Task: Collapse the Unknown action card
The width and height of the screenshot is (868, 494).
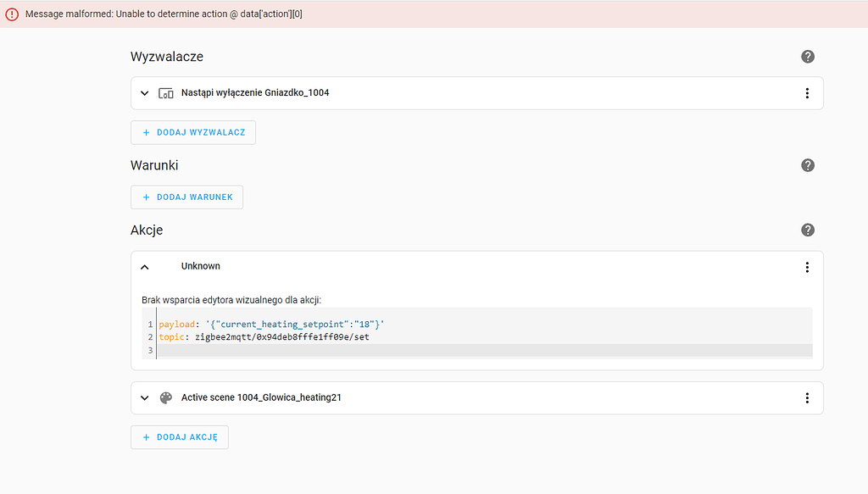Action: (x=144, y=266)
